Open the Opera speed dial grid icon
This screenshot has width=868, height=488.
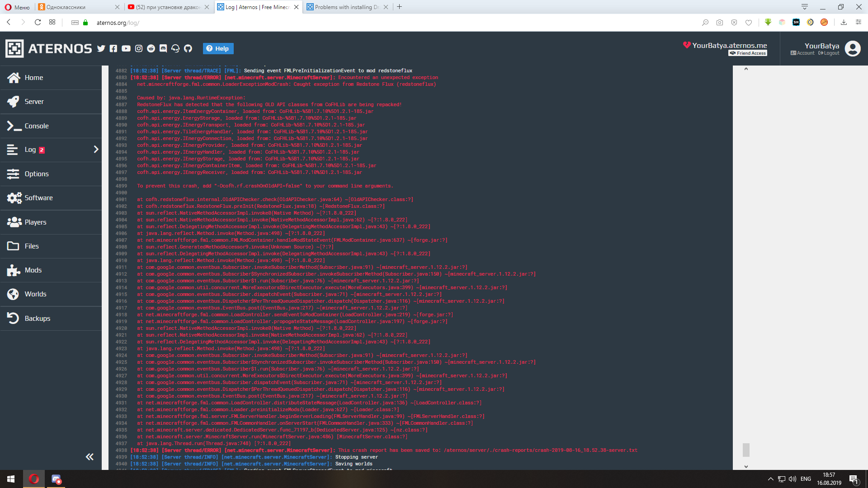click(52, 22)
